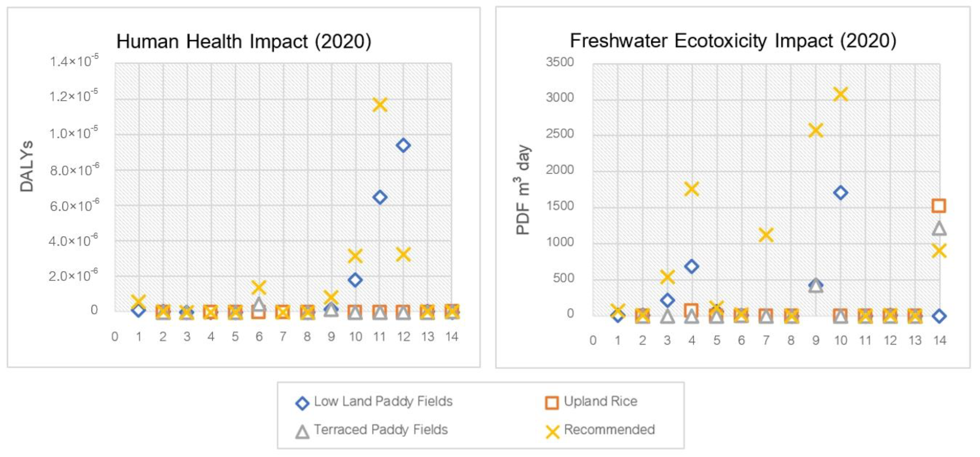The height and width of the screenshot is (457, 980).
Task: Select the Freshwater Ecotoxicity Impact (2020) title
Action: pyautogui.click(x=733, y=41)
